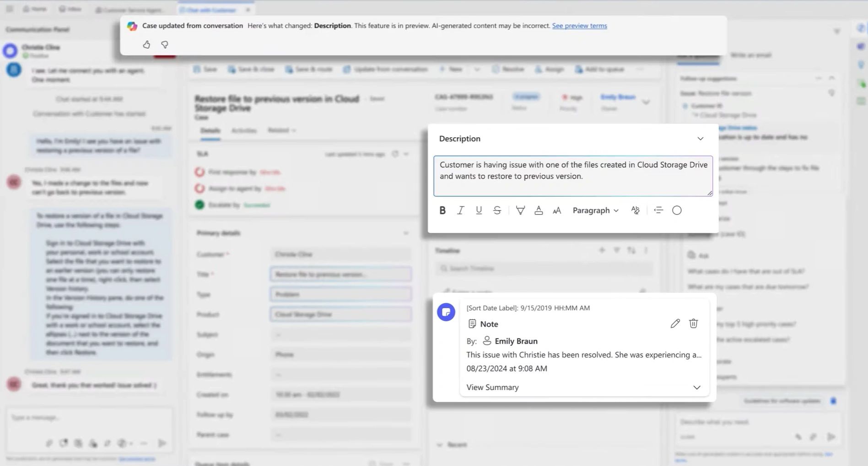Open the Paragraph style dropdown
Viewport: 868px width, 466px height.
pyautogui.click(x=595, y=210)
